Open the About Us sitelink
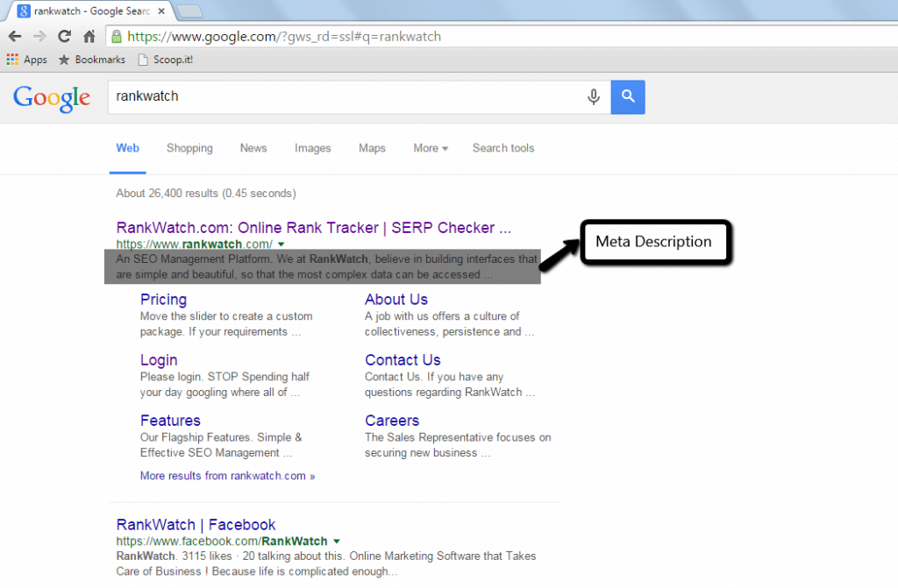 click(396, 300)
